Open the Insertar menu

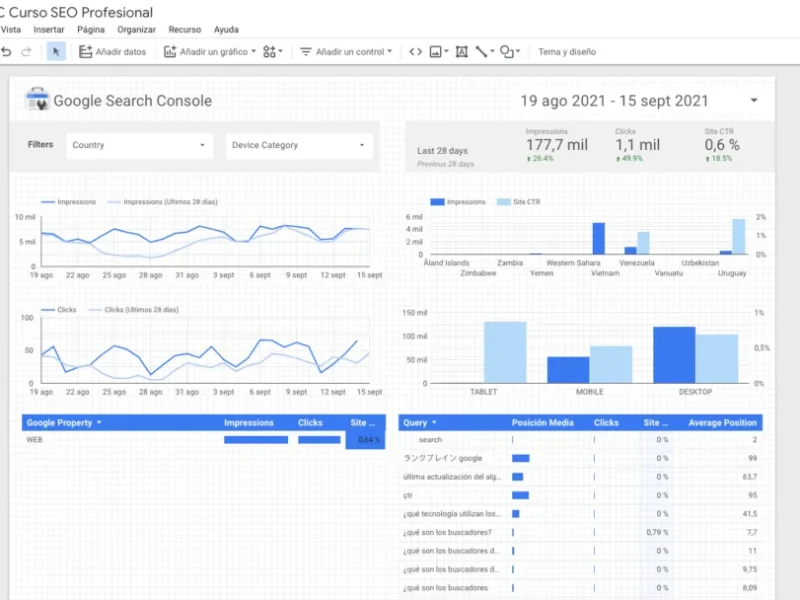[49, 30]
